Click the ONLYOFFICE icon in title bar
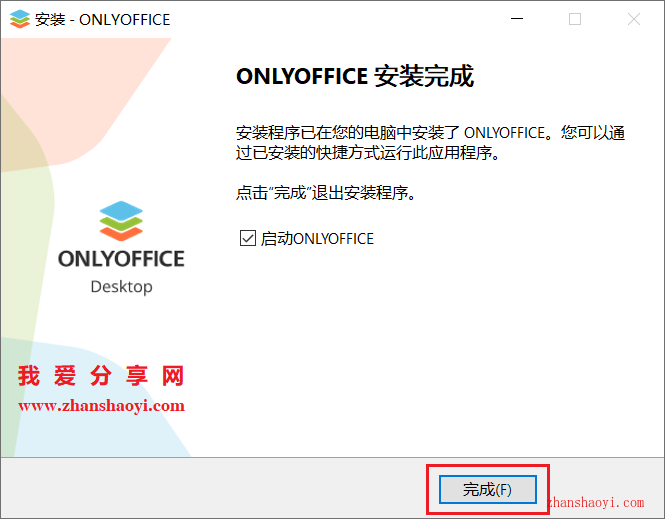 click(x=20, y=20)
